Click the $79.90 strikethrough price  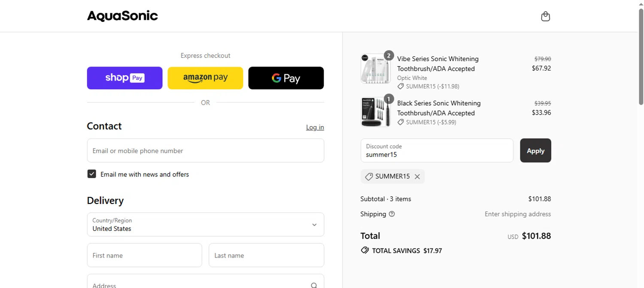[543, 59]
